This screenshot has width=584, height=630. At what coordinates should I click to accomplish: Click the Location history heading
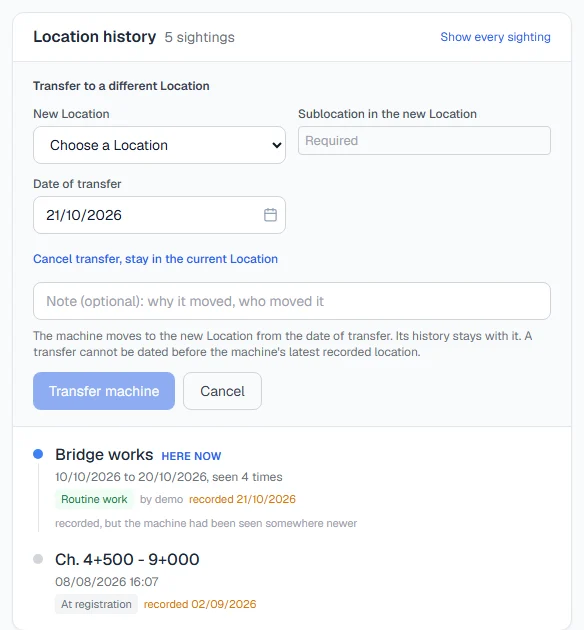coord(95,37)
